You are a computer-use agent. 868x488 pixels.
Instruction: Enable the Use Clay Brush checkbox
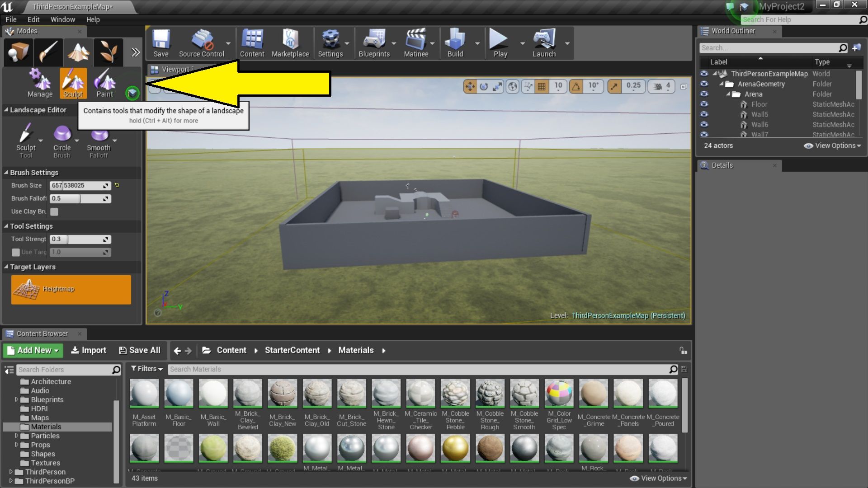(x=54, y=211)
